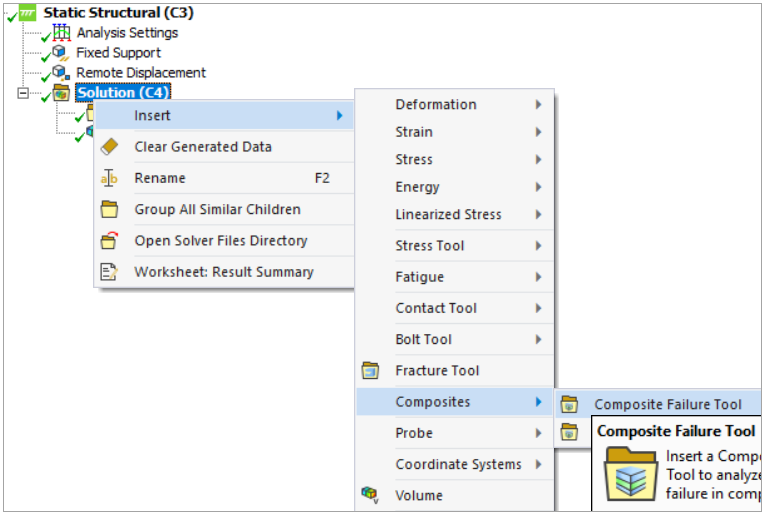Viewport: 765px width, 514px height.
Task: Click the Remote Displacement icon
Action: pos(62,73)
